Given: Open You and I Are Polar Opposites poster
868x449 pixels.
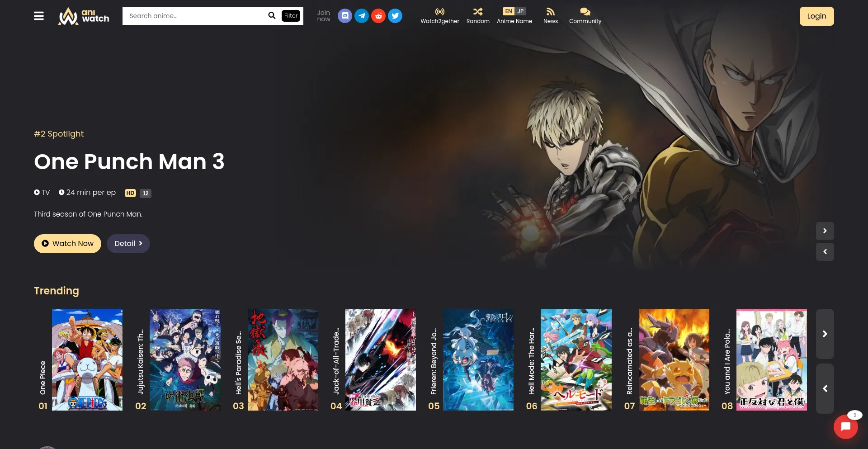Looking at the screenshot, I should 772,360.
